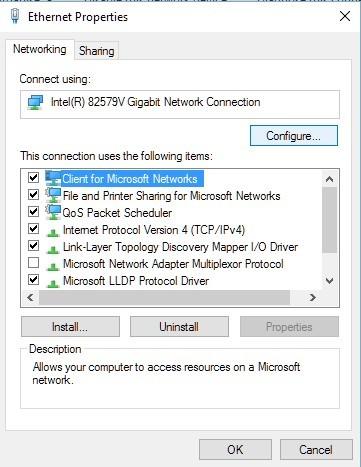Switch to the Sharing tab
This screenshot has width=361, height=467.
[x=97, y=51]
